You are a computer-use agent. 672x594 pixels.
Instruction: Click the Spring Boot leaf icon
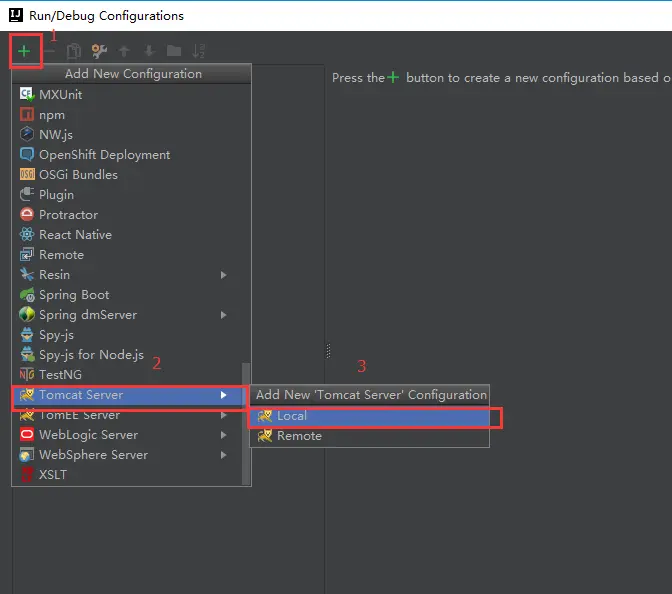27,295
